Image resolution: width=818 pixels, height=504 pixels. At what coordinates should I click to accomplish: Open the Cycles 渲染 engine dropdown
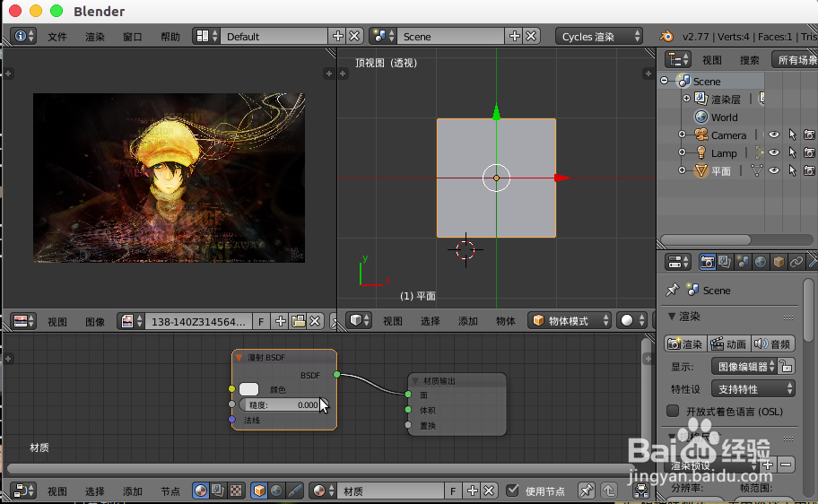pyautogui.click(x=599, y=36)
